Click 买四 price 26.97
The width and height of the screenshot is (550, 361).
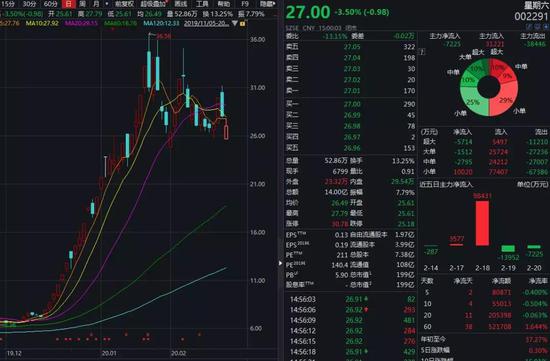click(352, 137)
